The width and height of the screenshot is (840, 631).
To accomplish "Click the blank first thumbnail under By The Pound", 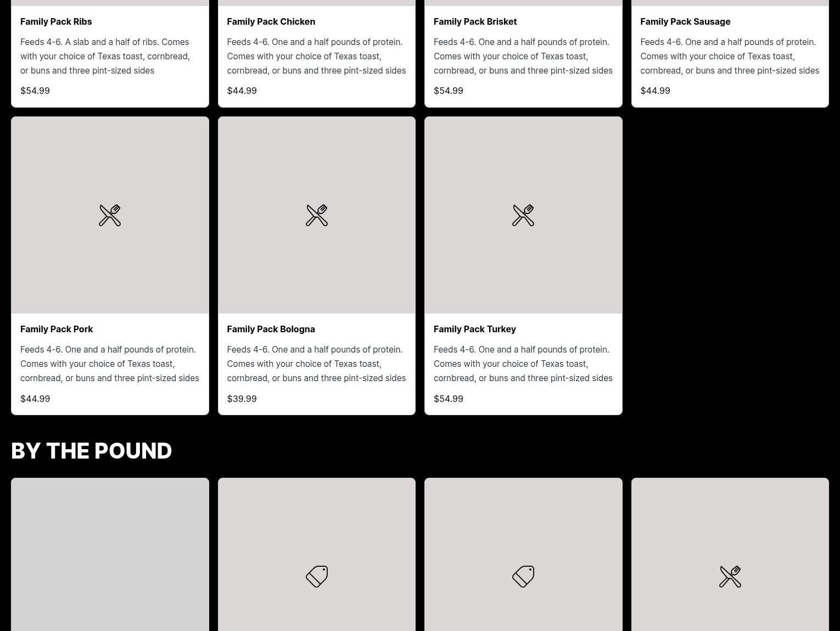I will [110, 555].
